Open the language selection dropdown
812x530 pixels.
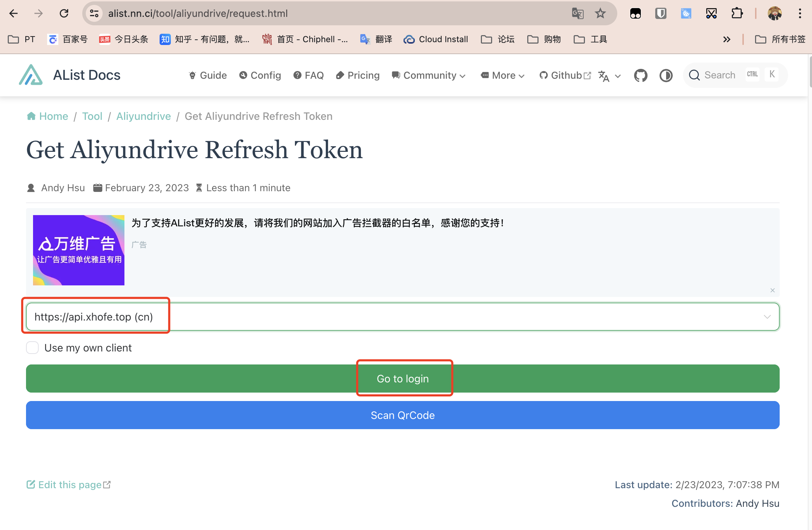click(610, 76)
